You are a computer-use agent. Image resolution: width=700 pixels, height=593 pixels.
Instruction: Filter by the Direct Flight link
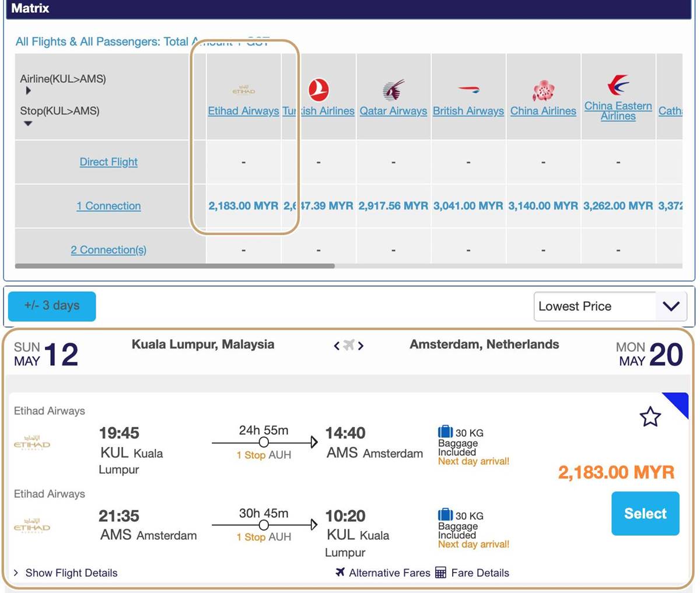(x=108, y=162)
